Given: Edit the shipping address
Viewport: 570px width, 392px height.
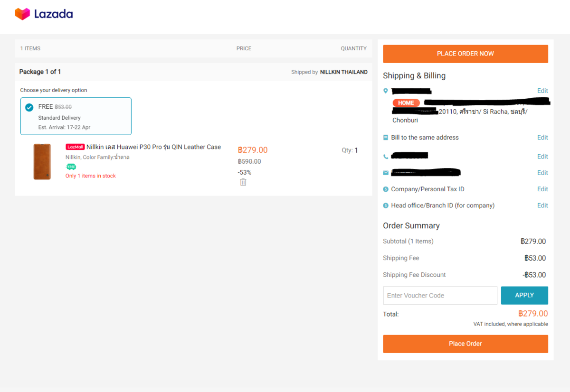Looking at the screenshot, I should pyautogui.click(x=542, y=91).
